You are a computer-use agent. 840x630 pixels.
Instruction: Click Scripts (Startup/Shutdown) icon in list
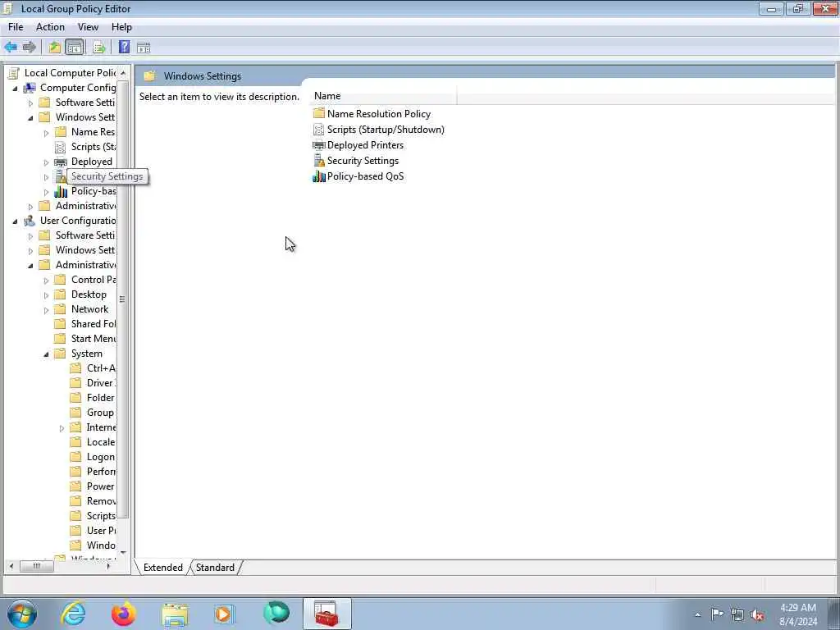coord(319,129)
